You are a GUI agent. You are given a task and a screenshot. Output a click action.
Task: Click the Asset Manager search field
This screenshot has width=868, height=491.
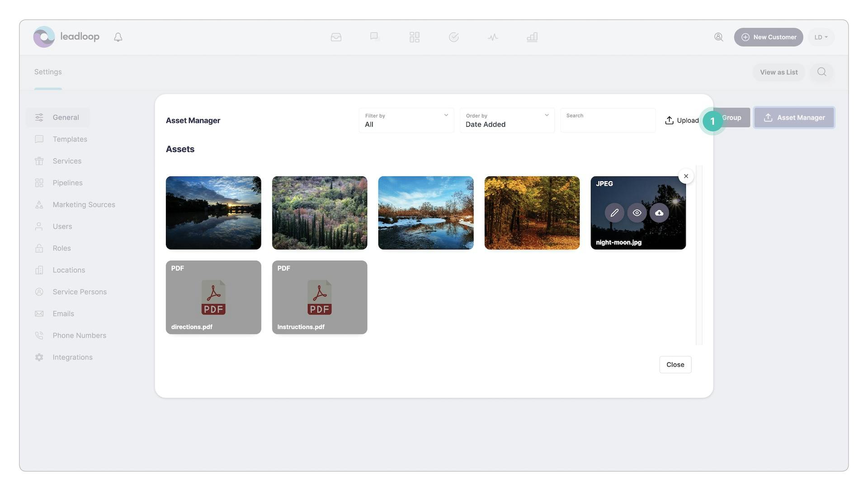(x=608, y=123)
